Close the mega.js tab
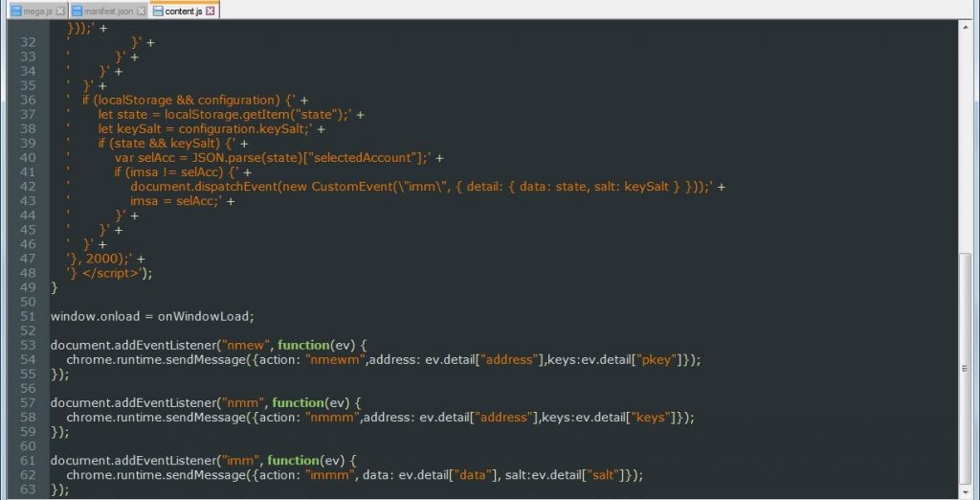 pyautogui.click(x=59, y=11)
